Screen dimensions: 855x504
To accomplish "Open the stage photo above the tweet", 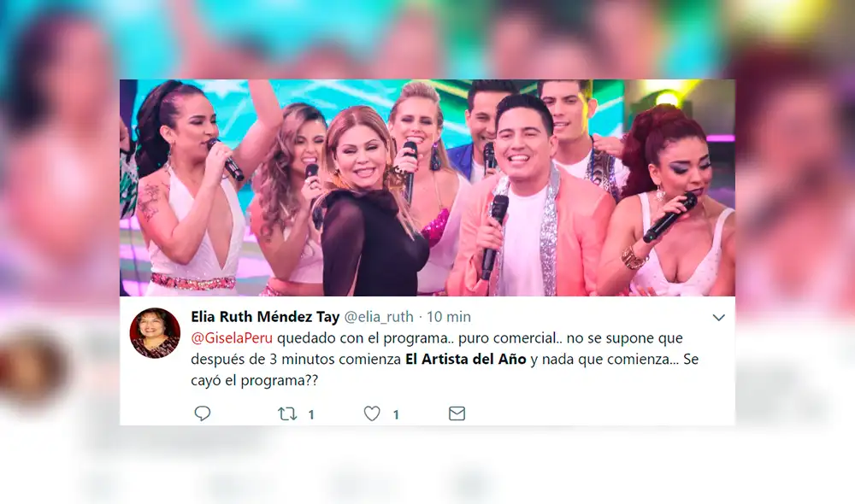I will (427, 187).
